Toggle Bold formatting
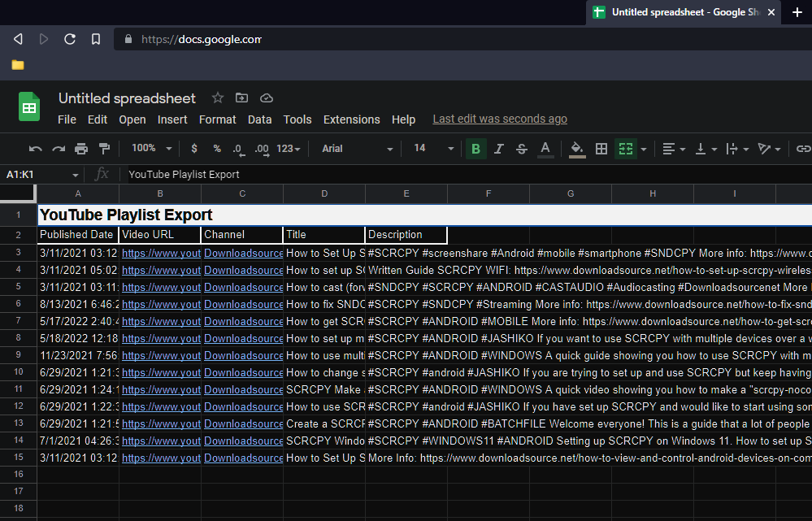The height and width of the screenshot is (521, 812). tap(475, 150)
